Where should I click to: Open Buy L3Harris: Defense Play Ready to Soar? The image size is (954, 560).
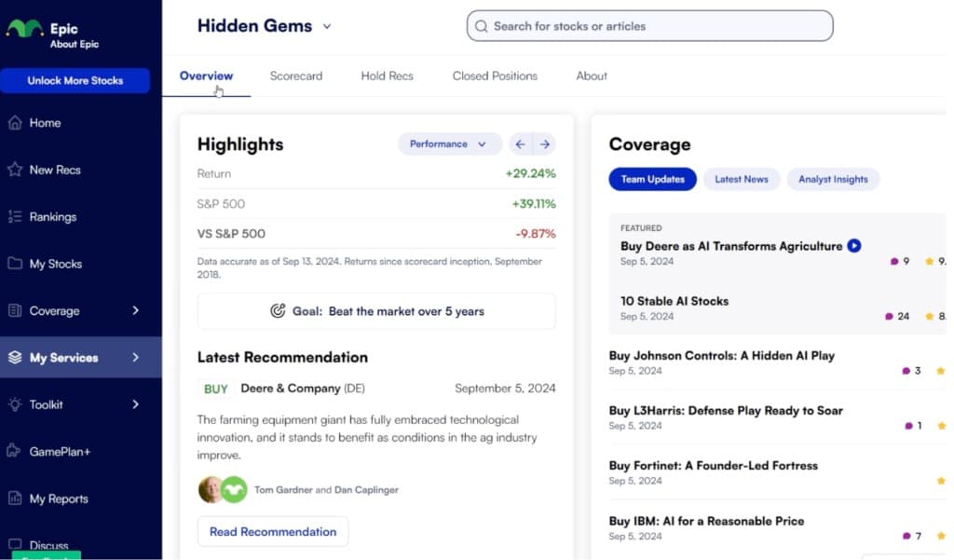pos(726,410)
